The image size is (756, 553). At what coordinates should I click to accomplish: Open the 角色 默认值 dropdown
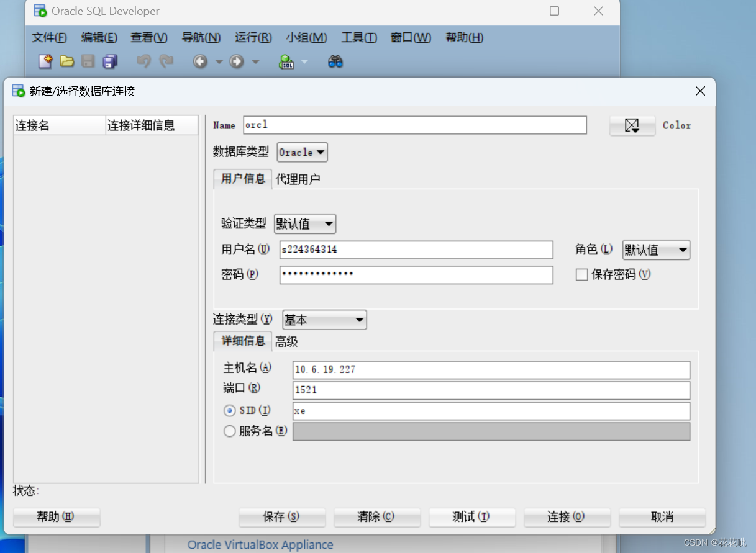point(656,250)
